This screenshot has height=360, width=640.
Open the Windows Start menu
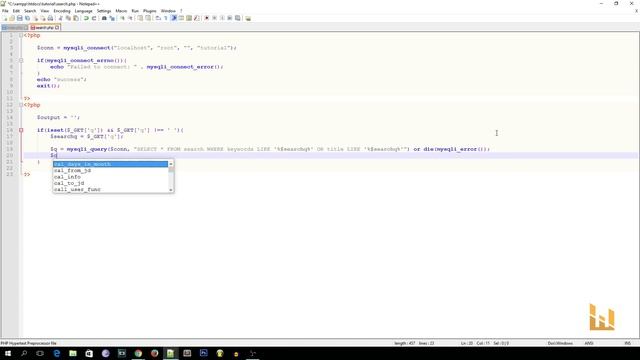pyautogui.click(x=8, y=353)
